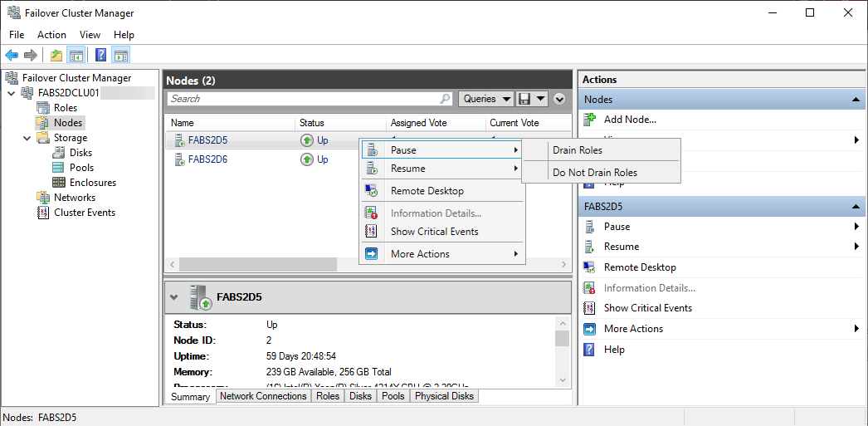
Task: Select Pools under Storage
Action: [81, 168]
